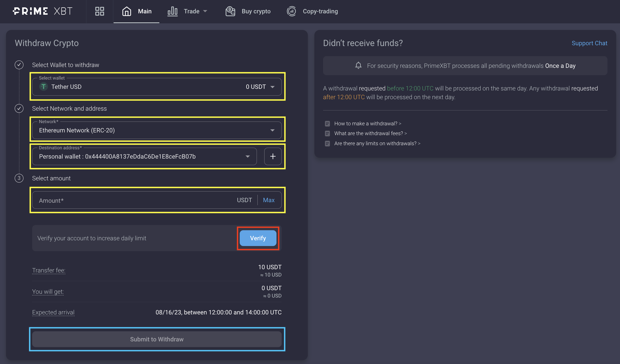Click the Tether USD coin icon

coord(44,87)
